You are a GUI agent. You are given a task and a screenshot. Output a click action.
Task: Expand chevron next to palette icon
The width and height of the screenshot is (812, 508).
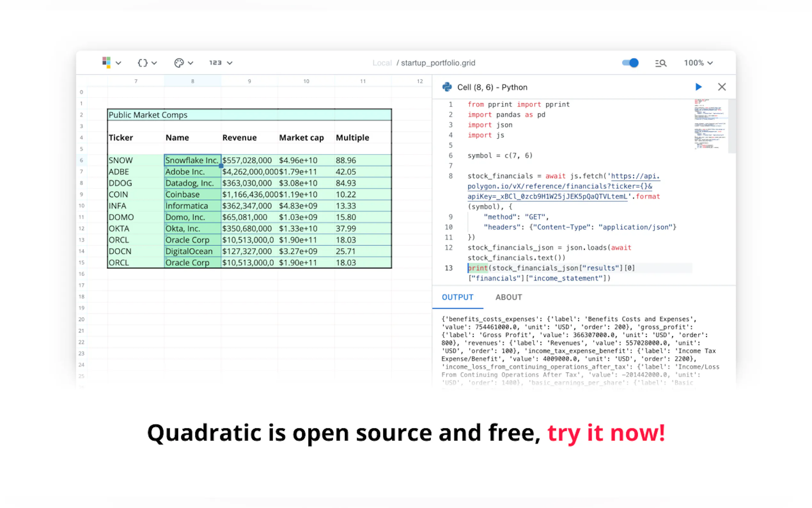coord(190,63)
